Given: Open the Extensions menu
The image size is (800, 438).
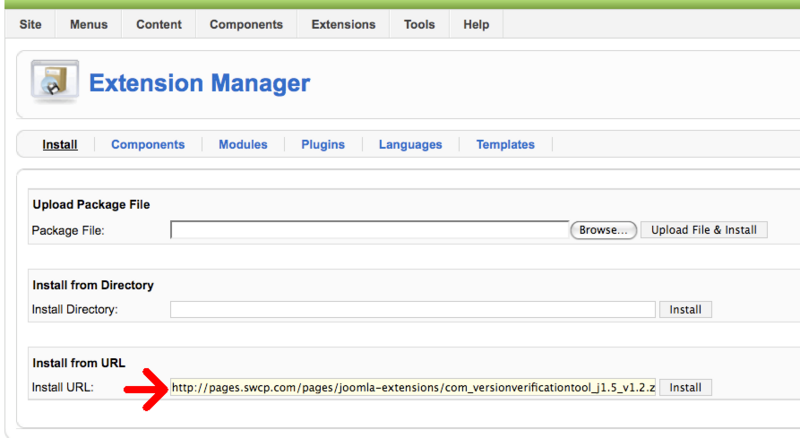Looking at the screenshot, I should click(343, 25).
